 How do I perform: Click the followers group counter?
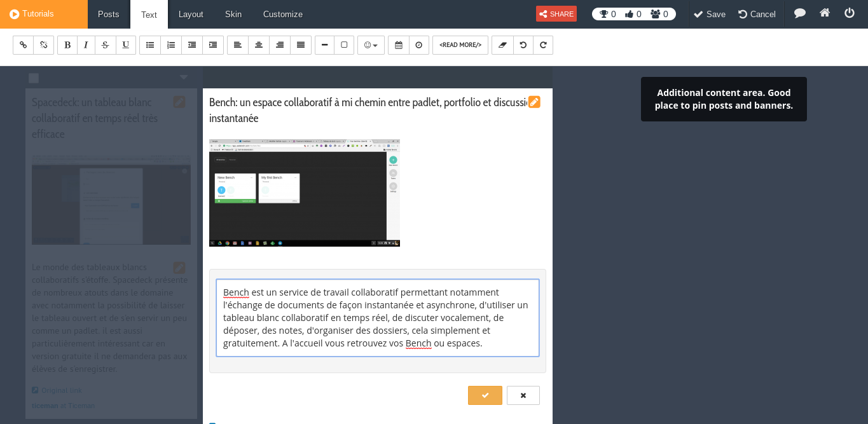tap(659, 14)
